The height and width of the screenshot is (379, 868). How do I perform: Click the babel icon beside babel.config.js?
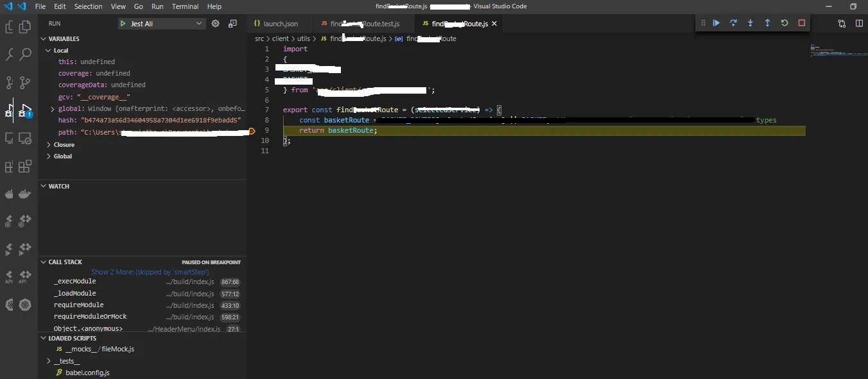pyautogui.click(x=59, y=373)
